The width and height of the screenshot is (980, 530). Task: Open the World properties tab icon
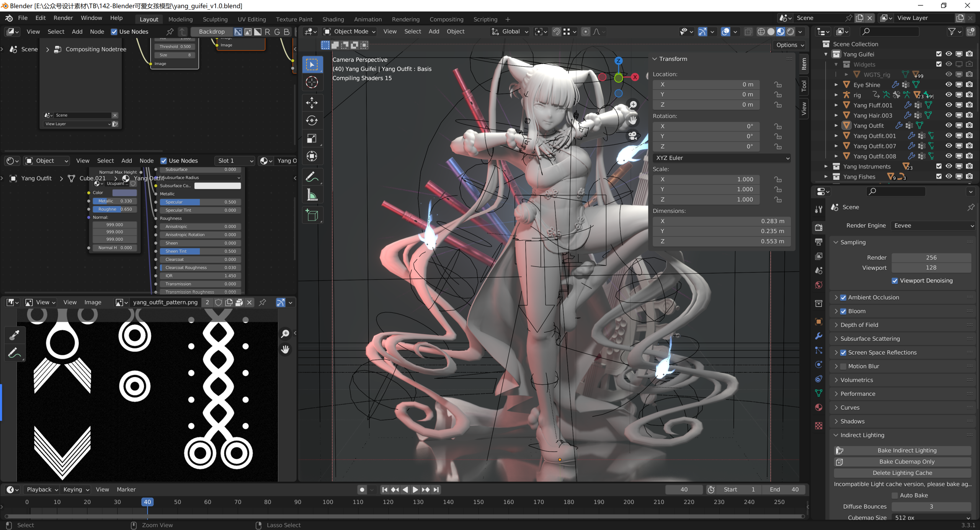pos(819,285)
